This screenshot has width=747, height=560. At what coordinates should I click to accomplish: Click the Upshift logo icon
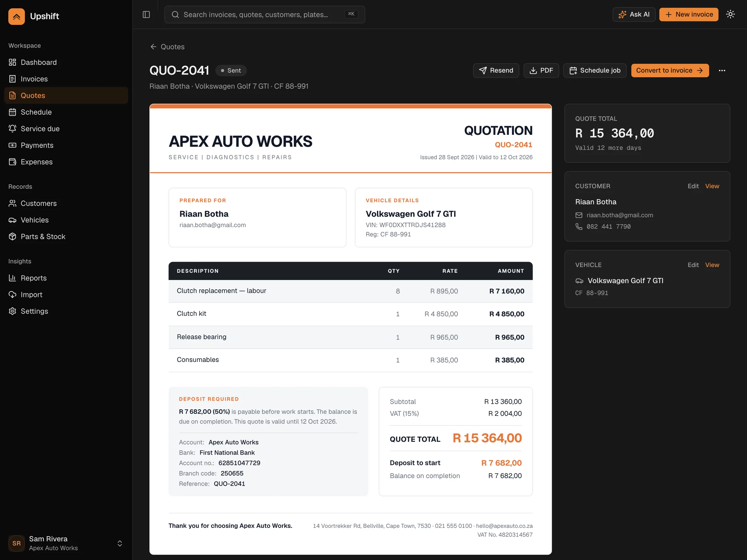click(x=17, y=16)
